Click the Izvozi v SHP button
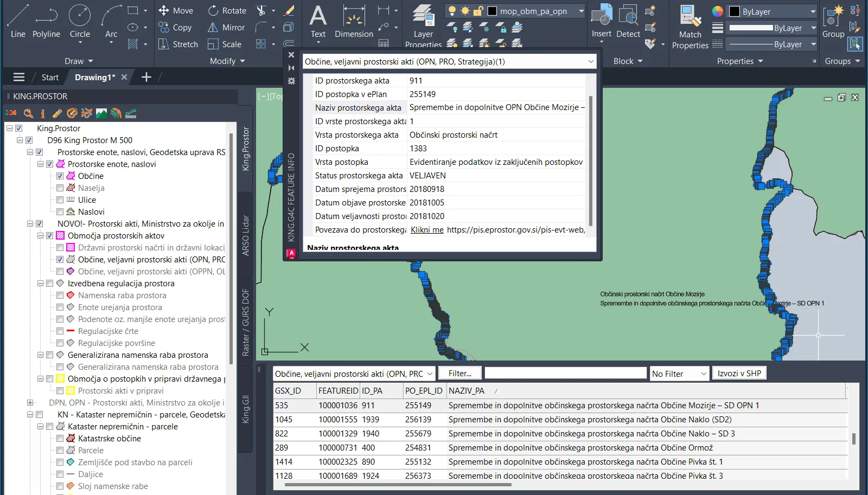 coord(739,373)
